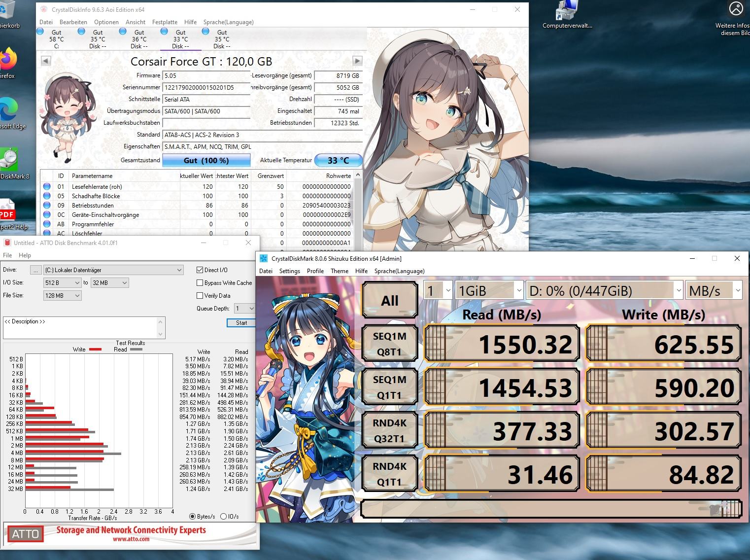Open Optionen menu in CrystalDiskInfo
This screenshot has width=750, height=560.
[x=106, y=22]
